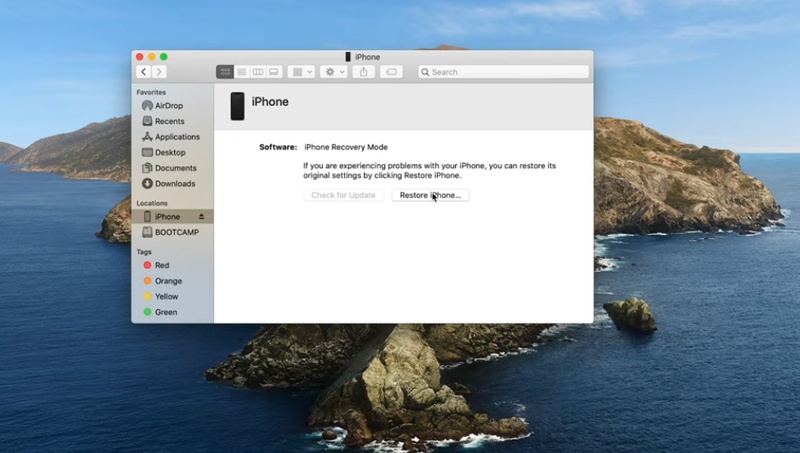800x453 pixels.
Task: Click the iPhone Recovery Mode text
Action: (346, 147)
